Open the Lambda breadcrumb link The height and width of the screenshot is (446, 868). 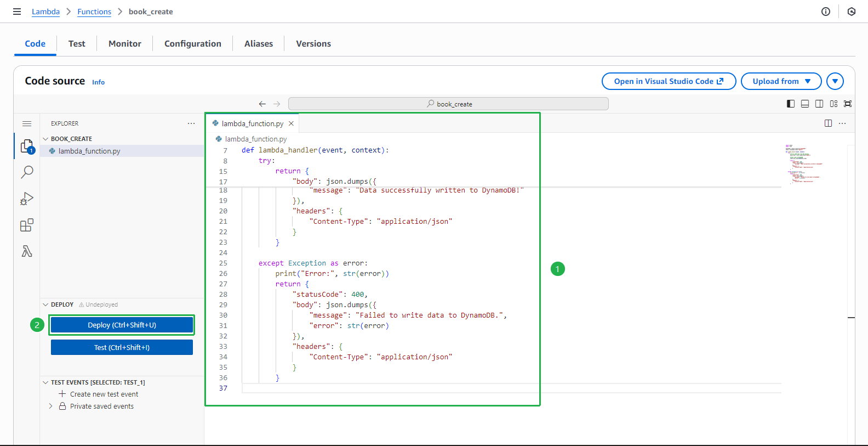(x=45, y=12)
